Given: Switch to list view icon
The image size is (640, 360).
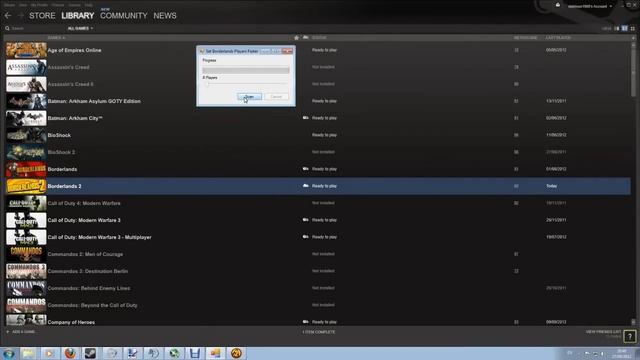Looking at the screenshot, I should [624, 28].
